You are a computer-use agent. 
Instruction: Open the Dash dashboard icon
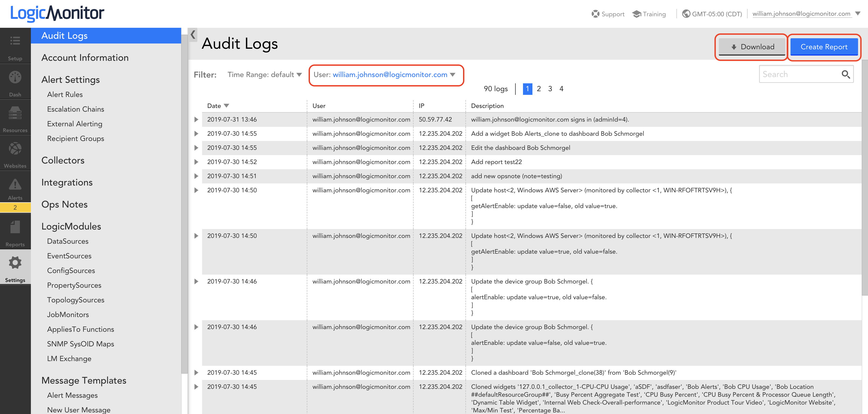15,77
